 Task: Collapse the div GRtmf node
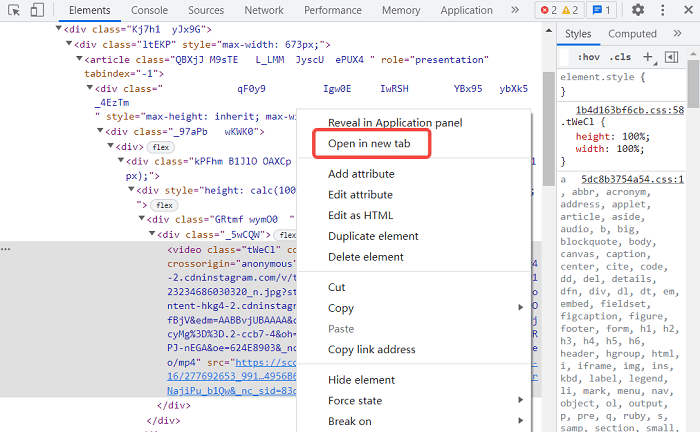point(141,219)
